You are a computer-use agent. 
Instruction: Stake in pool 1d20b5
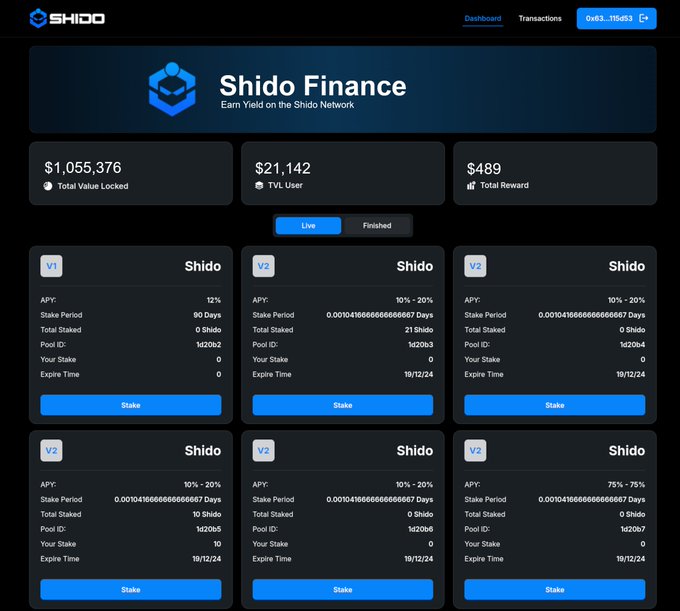[131, 589]
